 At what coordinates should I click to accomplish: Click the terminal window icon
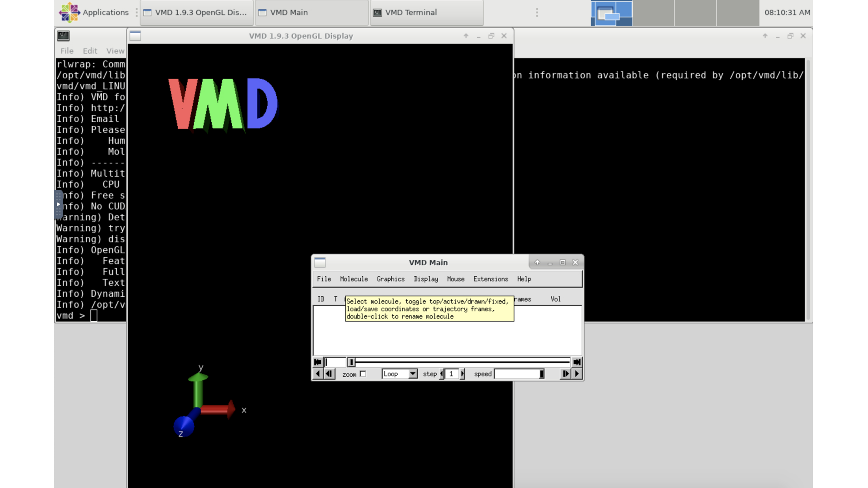[x=63, y=36]
